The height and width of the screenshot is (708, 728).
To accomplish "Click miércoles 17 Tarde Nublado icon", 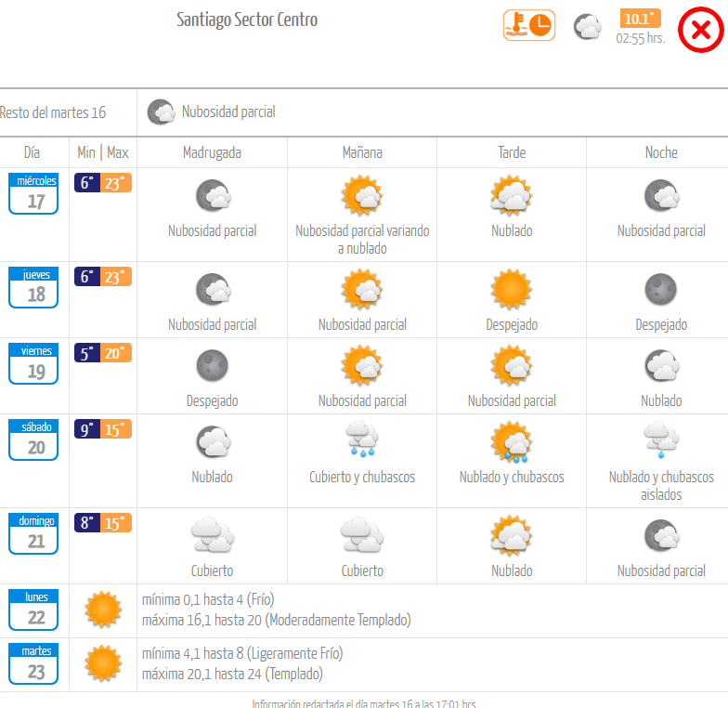I will click(x=512, y=195).
